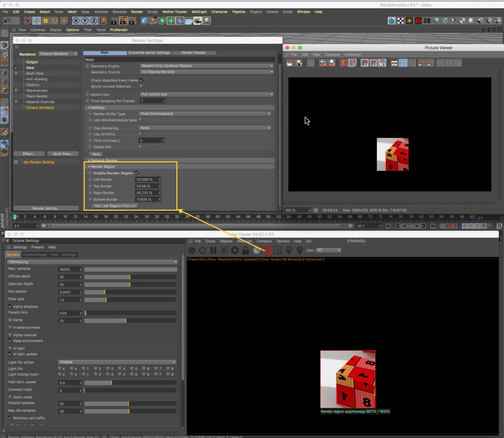This screenshot has height=438, width=504.
Task: Pause rendering in the Live Viewer
Action: 213,250
